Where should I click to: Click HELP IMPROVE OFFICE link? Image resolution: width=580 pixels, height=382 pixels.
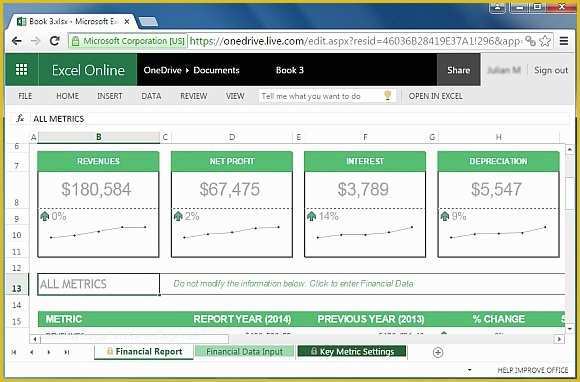coord(533,370)
